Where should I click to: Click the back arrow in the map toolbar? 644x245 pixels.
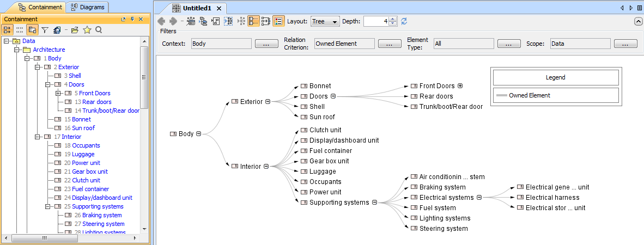[x=161, y=21]
